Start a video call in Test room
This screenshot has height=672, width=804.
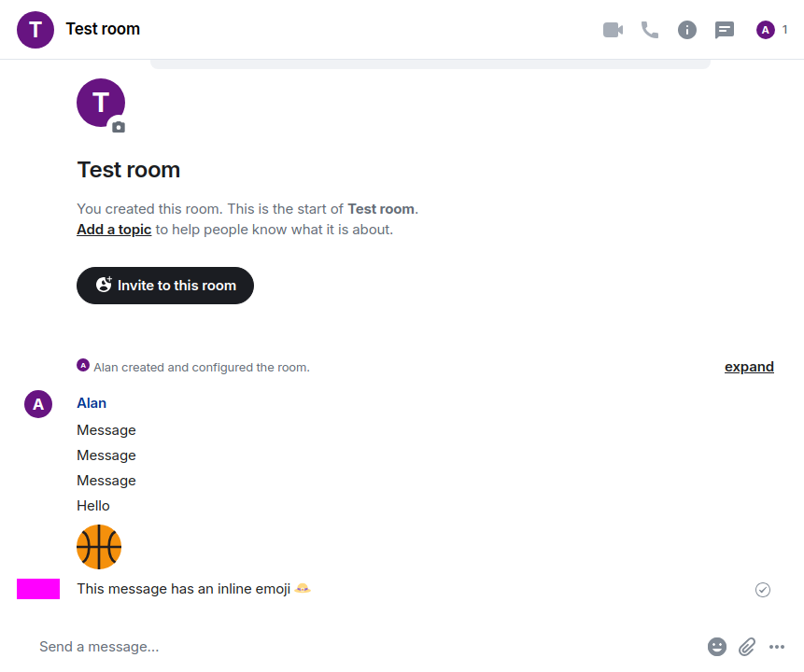tap(613, 30)
